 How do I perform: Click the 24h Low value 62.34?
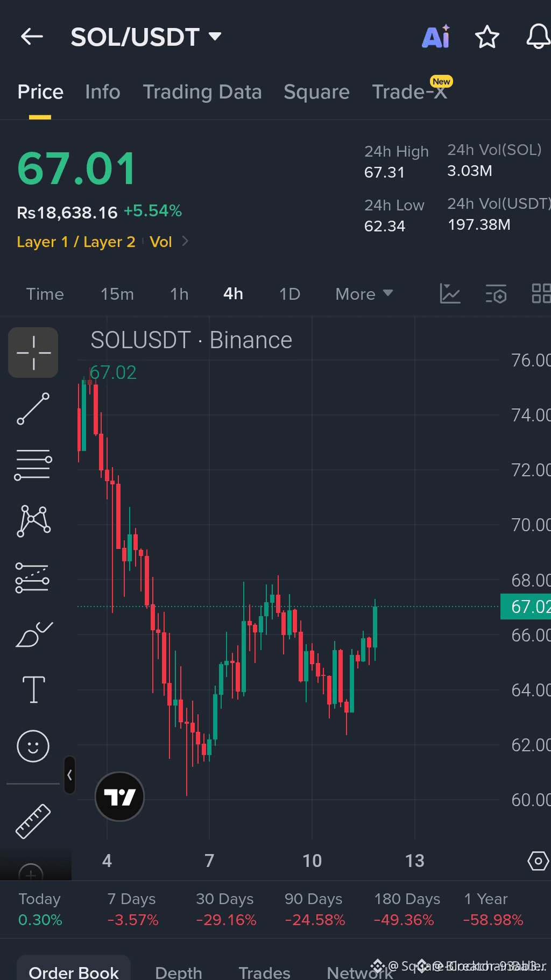pyautogui.click(x=385, y=226)
